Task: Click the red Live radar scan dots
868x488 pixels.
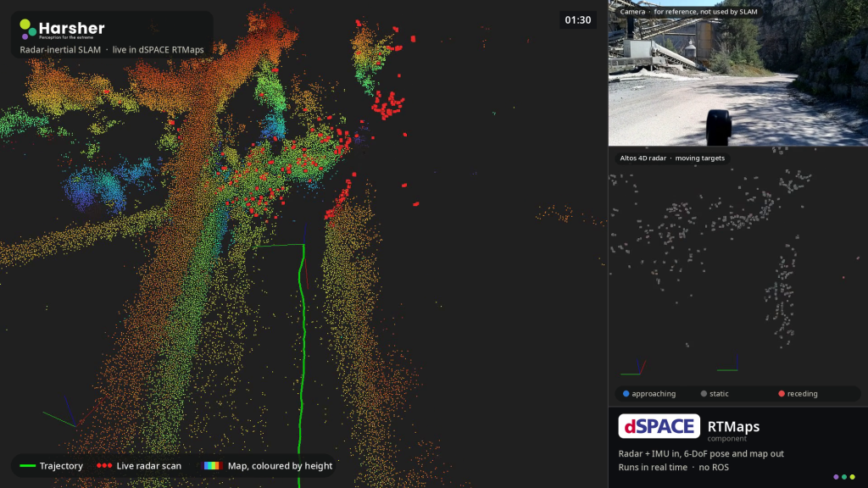Action: (x=104, y=466)
